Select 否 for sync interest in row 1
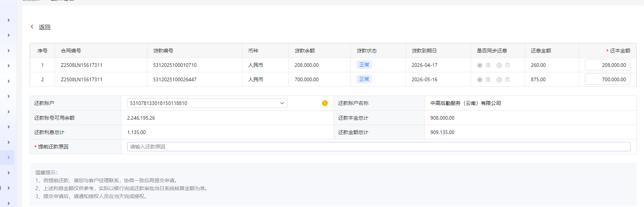Viewport: 644px width, 207px height. pos(499,65)
